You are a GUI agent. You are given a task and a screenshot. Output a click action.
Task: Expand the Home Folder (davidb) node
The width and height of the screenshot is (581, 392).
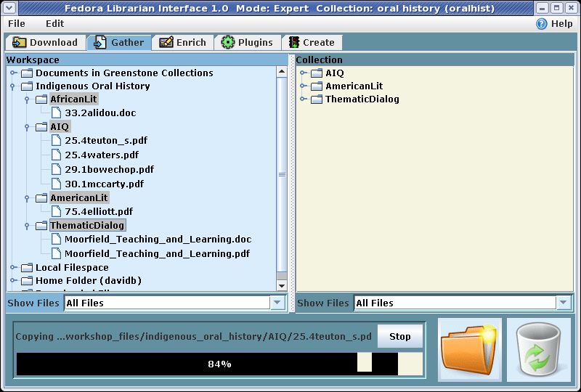(x=13, y=280)
